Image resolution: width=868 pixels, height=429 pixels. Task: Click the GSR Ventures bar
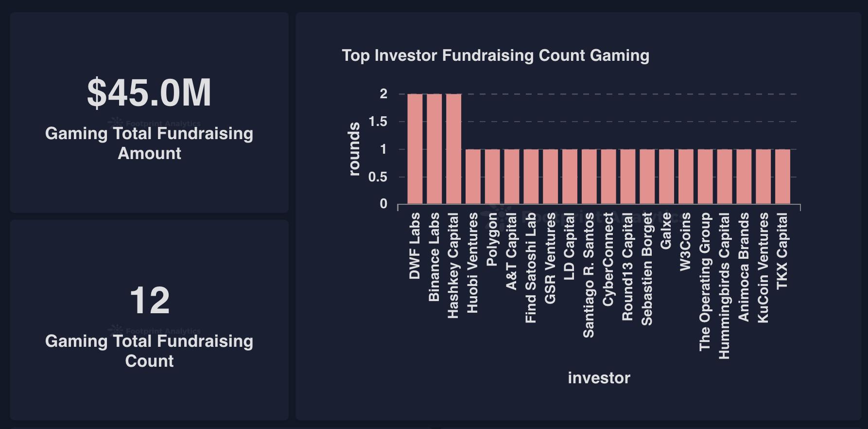(x=551, y=177)
